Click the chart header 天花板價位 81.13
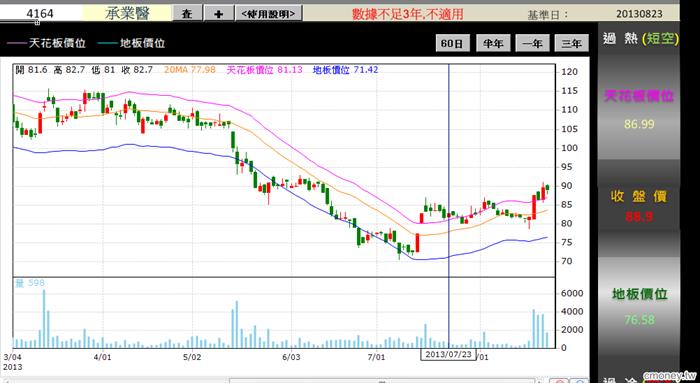The height and width of the screenshot is (383, 700). point(264,70)
